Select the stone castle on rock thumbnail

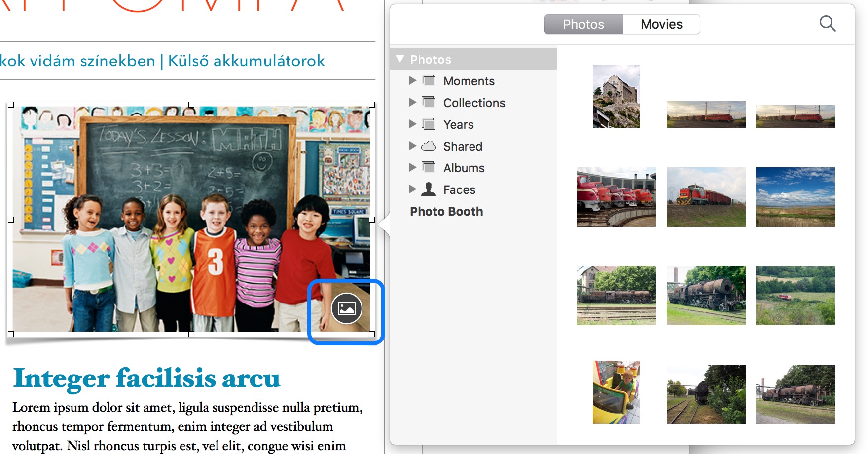point(616,96)
